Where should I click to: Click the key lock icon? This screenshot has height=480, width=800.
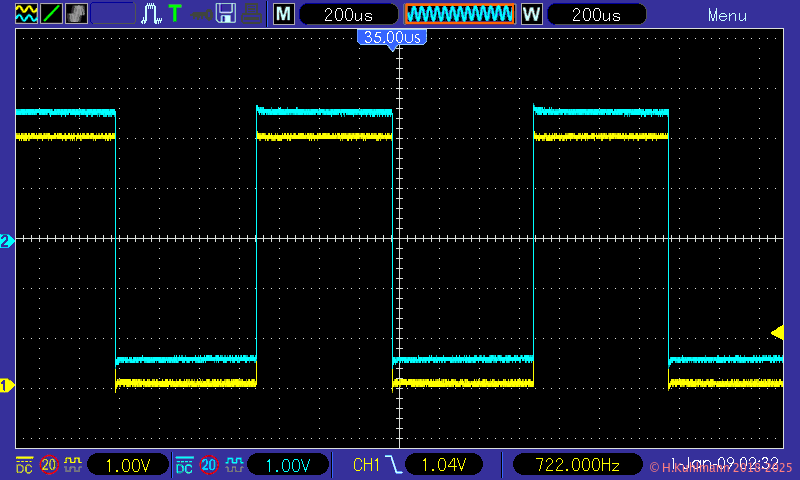tap(201, 14)
